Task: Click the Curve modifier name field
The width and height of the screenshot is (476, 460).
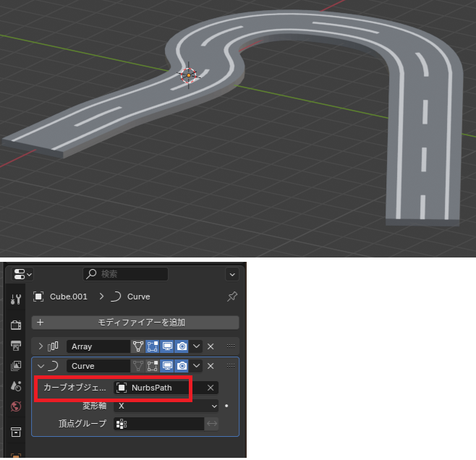Action: [98, 366]
